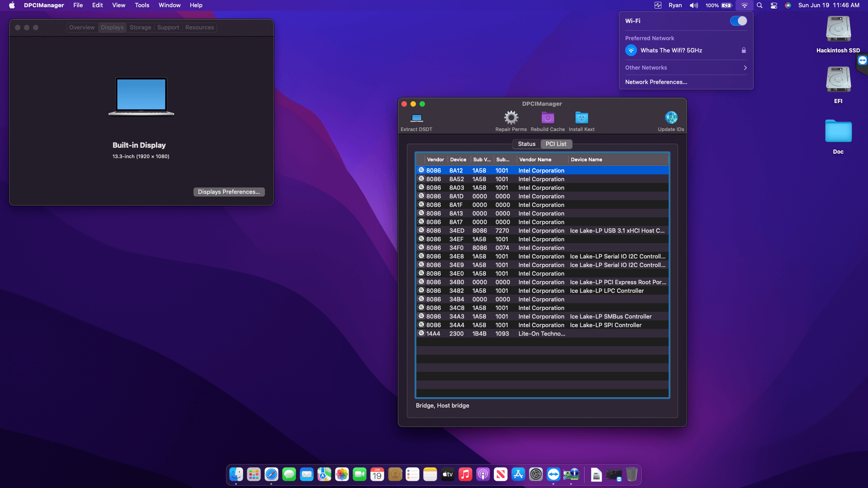Open the Apple menu
The image size is (868, 488).
12,5
